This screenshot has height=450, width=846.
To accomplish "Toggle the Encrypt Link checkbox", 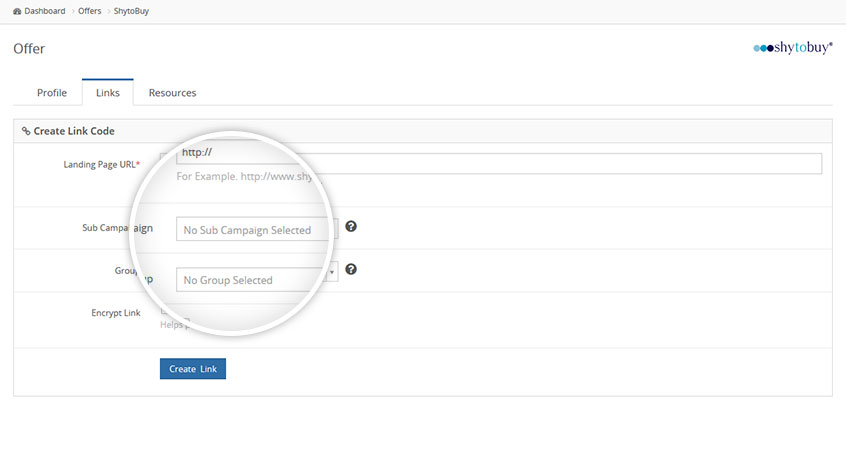I will pos(165,313).
